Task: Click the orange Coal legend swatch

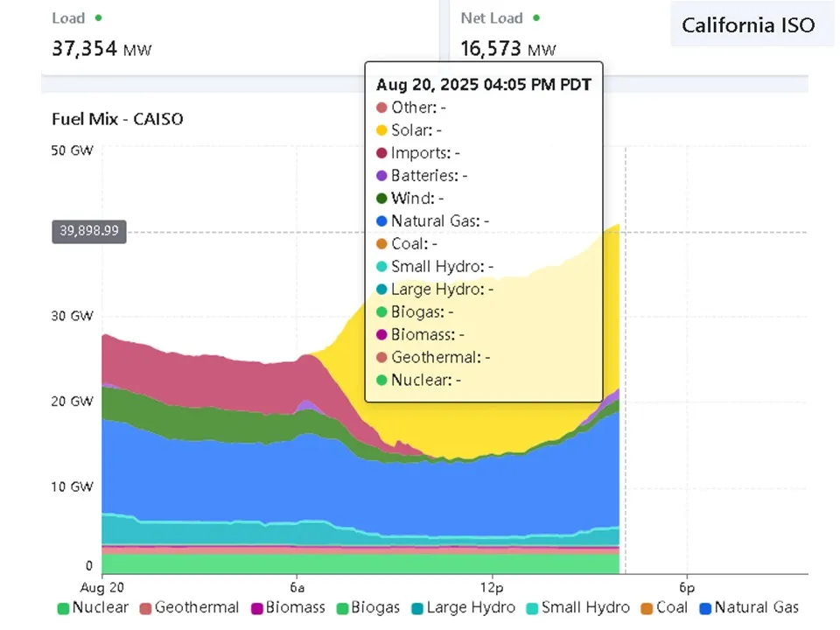Action: pyautogui.click(x=649, y=607)
